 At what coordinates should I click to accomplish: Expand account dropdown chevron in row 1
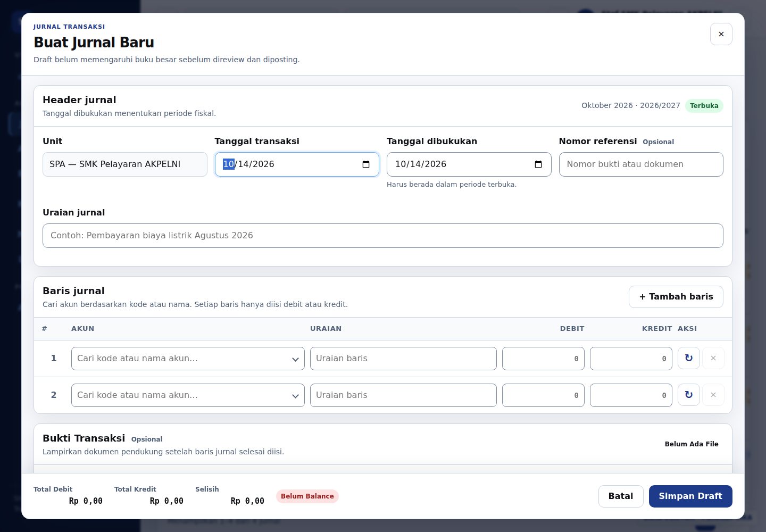click(295, 359)
